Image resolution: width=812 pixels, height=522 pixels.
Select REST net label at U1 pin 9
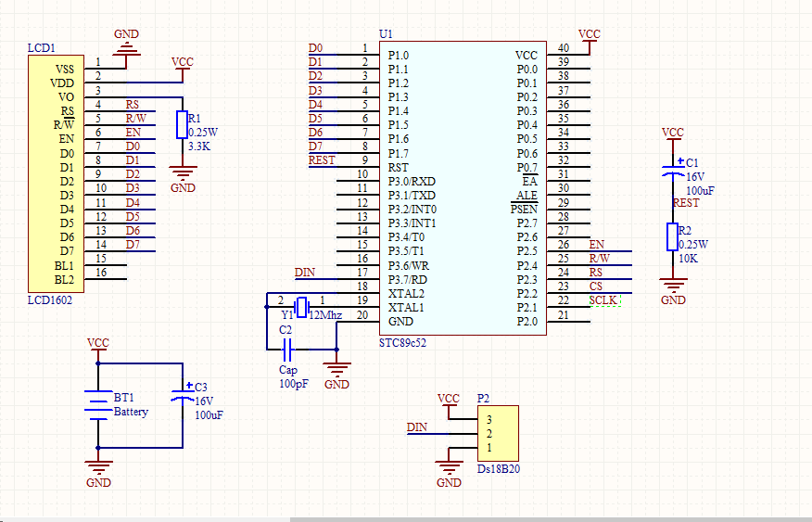point(322,160)
